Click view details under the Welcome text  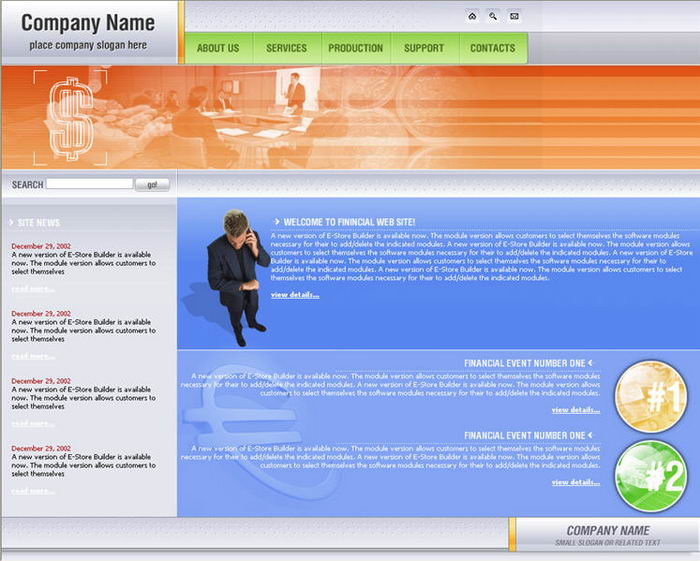(295, 295)
